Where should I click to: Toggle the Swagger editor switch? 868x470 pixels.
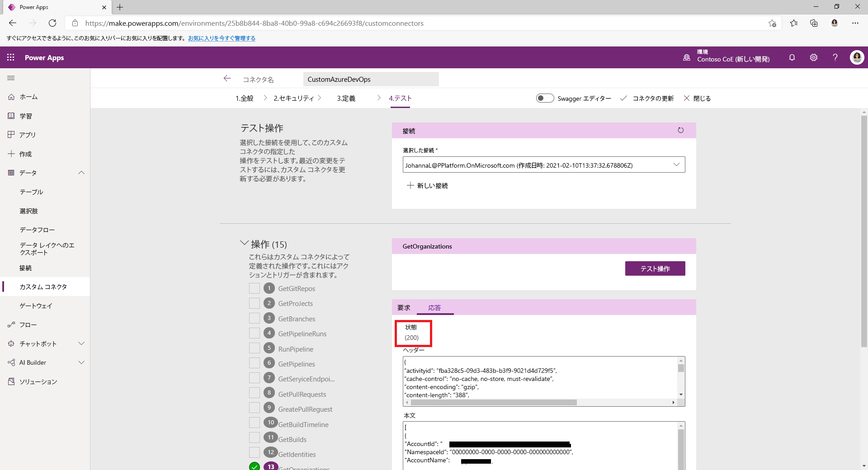545,98
